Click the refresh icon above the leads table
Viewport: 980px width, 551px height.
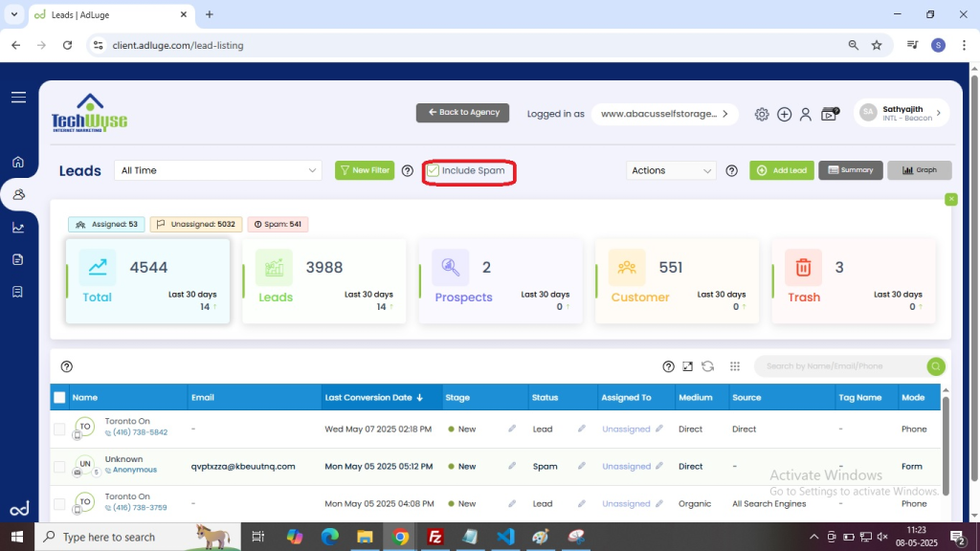708,366
